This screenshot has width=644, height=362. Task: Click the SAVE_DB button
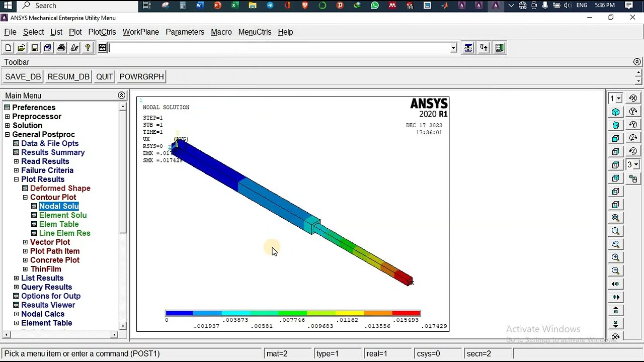click(23, 77)
